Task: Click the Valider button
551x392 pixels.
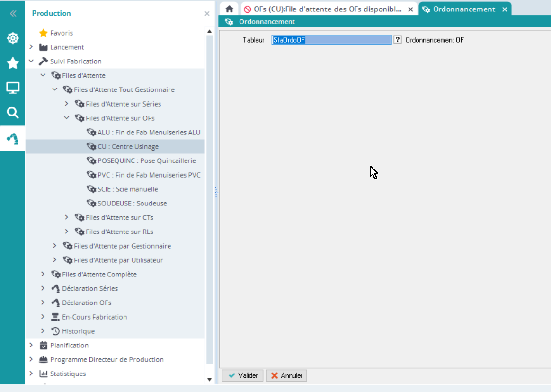Action: [243, 375]
